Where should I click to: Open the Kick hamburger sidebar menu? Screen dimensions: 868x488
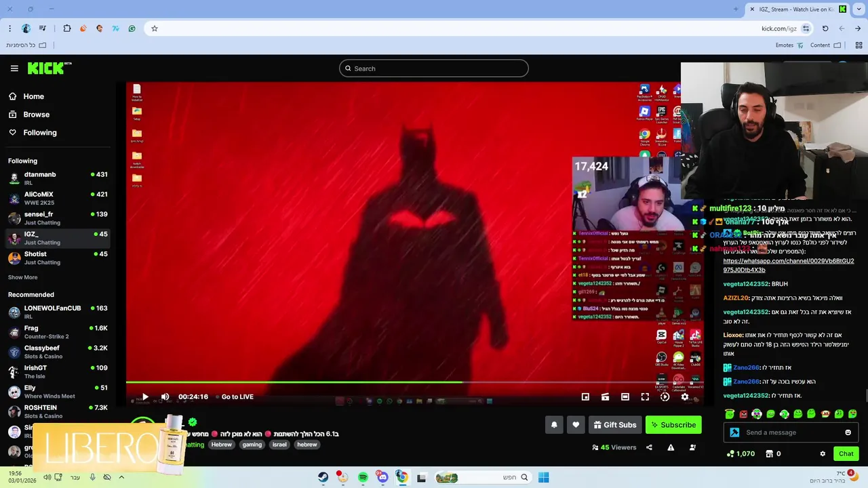(14, 68)
